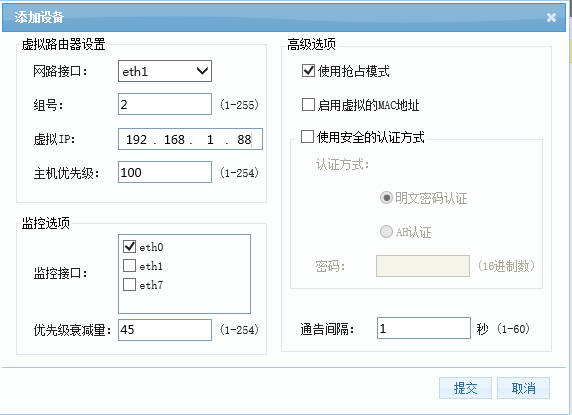Screen dimensions: 572x415
Task: Enable 启用虚拟的MAC地址 checkbox
Action: click(x=308, y=105)
